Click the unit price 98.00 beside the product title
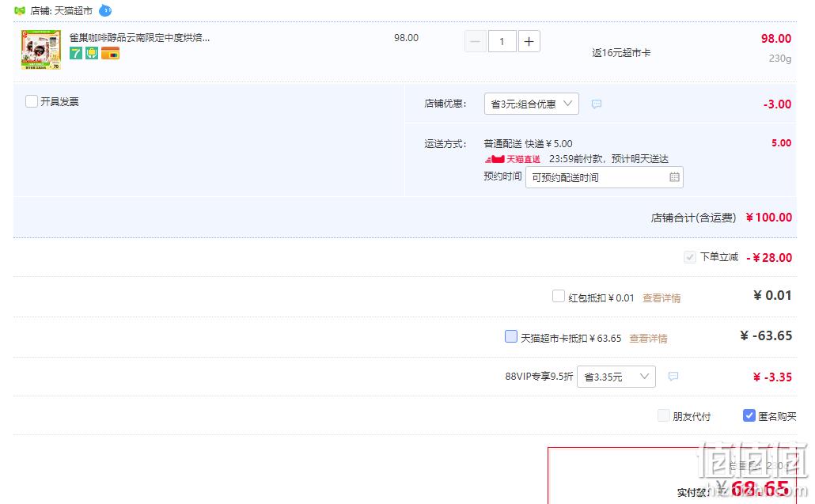Screen dimensions: 815x504 point(406,37)
